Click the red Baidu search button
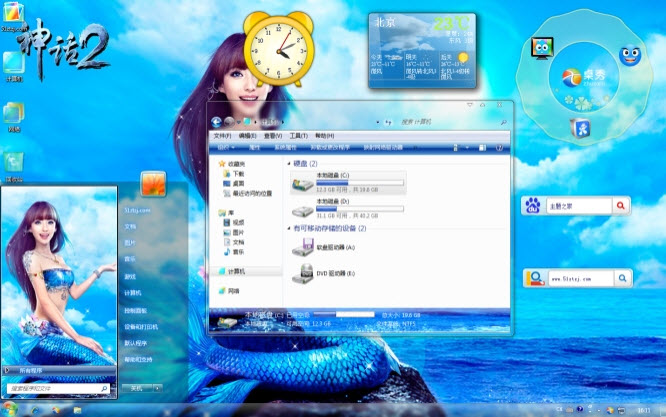Image resolution: width=666 pixels, height=417 pixels. (x=621, y=206)
